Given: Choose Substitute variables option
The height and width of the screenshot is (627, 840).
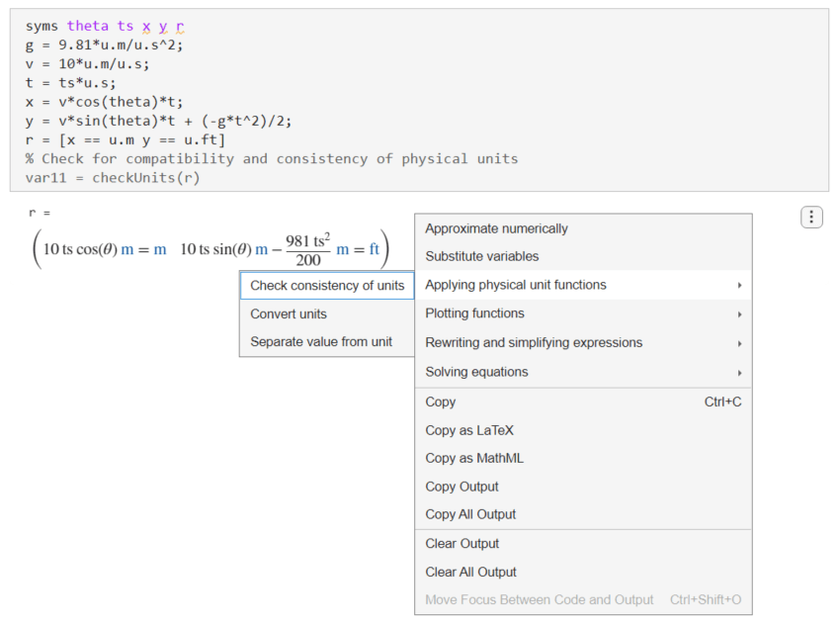Looking at the screenshot, I should pyautogui.click(x=482, y=256).
